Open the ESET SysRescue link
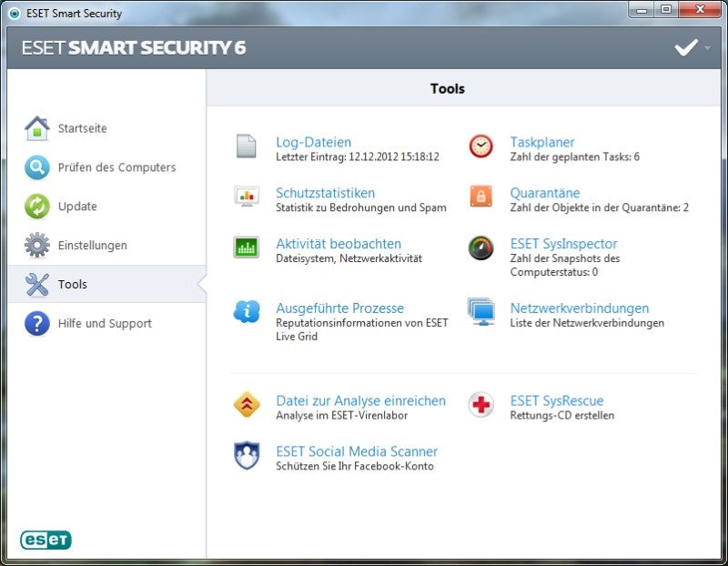The height and width of the screenshot is (566, 728). tap(557, 400)
